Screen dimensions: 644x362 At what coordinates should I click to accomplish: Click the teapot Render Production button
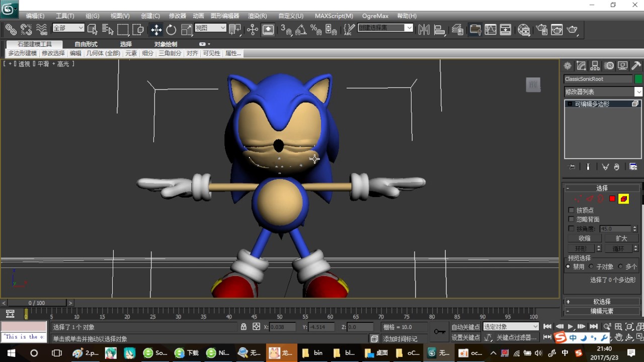point(572,29)
